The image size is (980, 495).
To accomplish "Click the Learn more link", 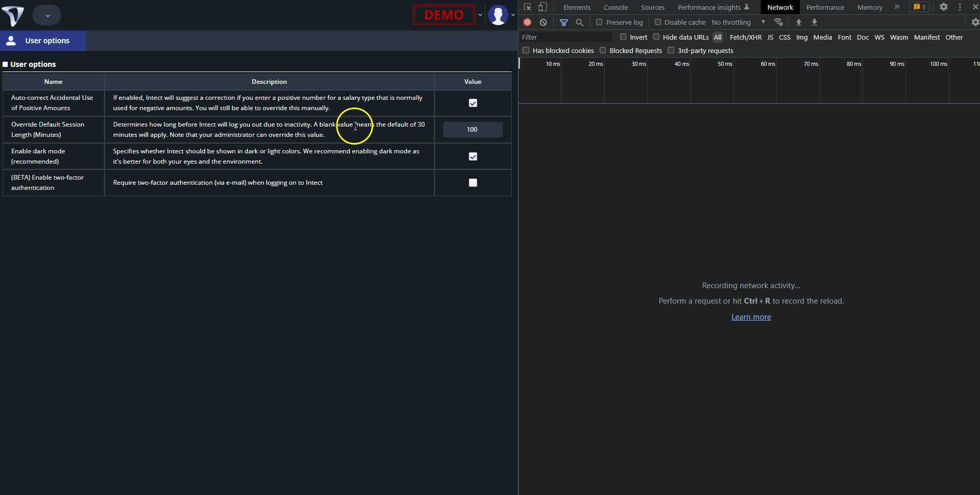I will [x=750, y=317].
